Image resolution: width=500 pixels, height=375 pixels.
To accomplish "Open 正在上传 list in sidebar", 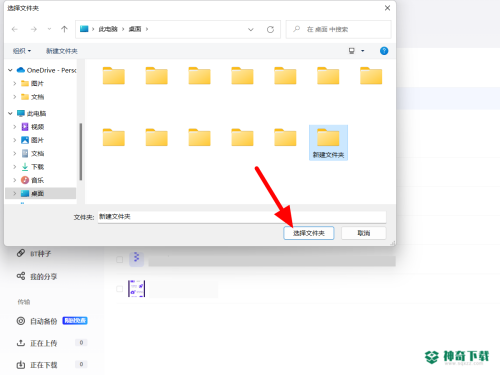I will tap(37, 343).
